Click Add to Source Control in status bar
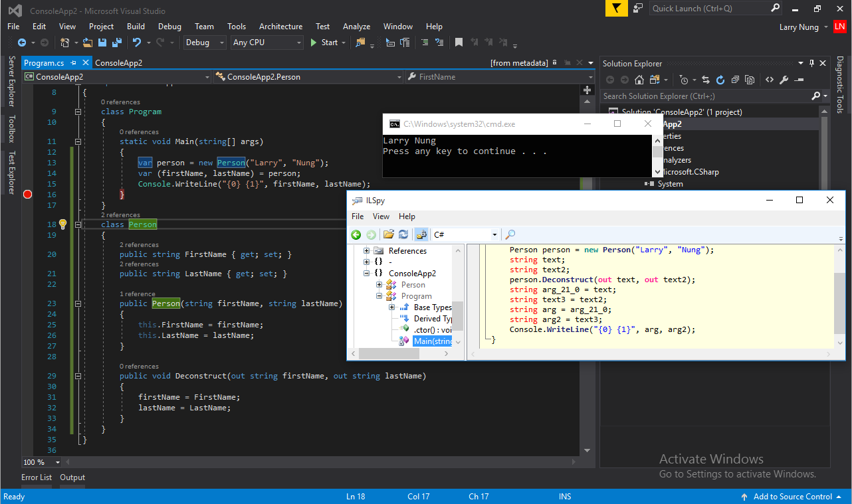The image size is (852, 504). click(792, 497)
